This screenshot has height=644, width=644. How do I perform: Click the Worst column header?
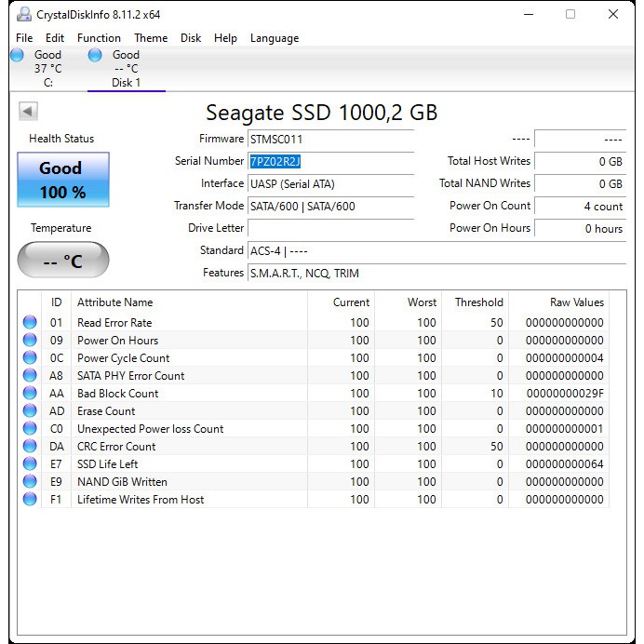pyautogui.click(x=409, y=302)
